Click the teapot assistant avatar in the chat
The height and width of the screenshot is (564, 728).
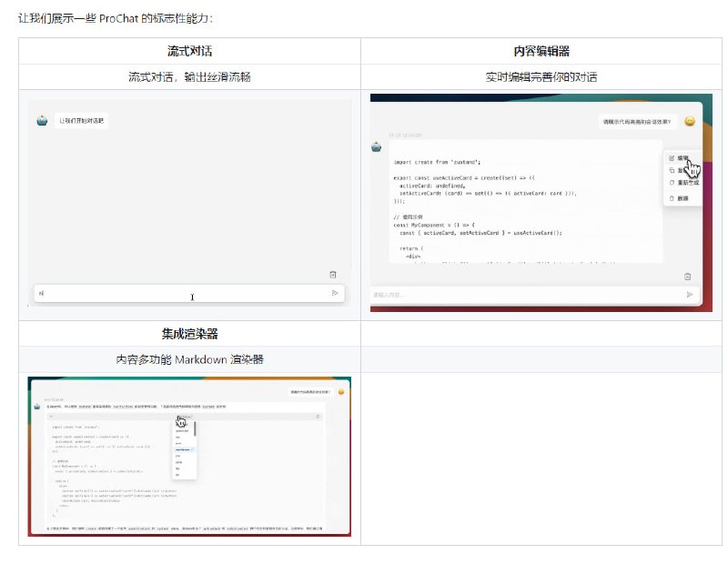pyautogui.click(x=44, y=119)
